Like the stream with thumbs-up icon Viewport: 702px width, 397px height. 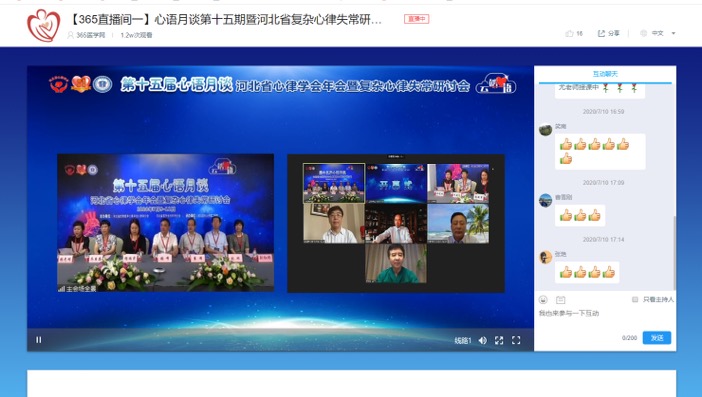point(569,34)
